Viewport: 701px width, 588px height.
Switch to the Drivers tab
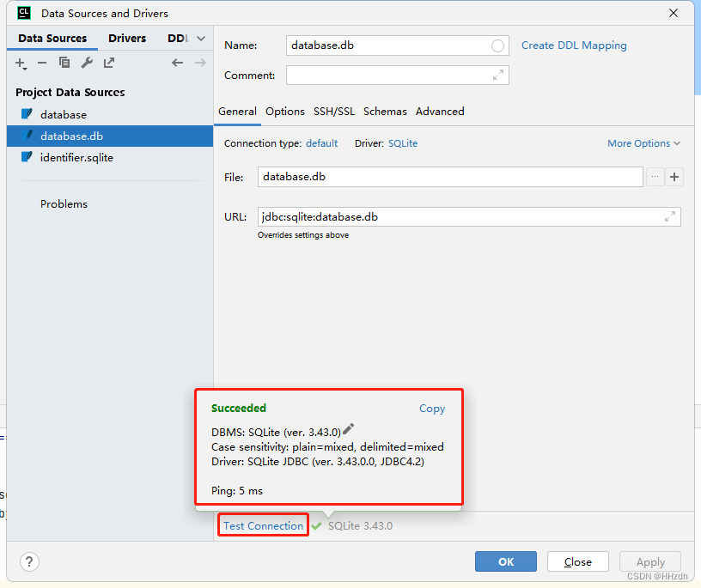[127, 38]
